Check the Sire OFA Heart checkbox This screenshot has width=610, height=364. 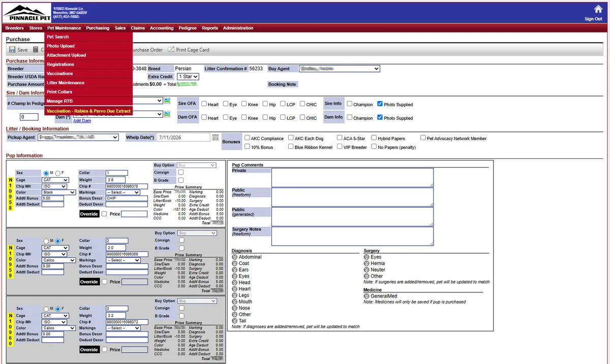tap(204, 104)
